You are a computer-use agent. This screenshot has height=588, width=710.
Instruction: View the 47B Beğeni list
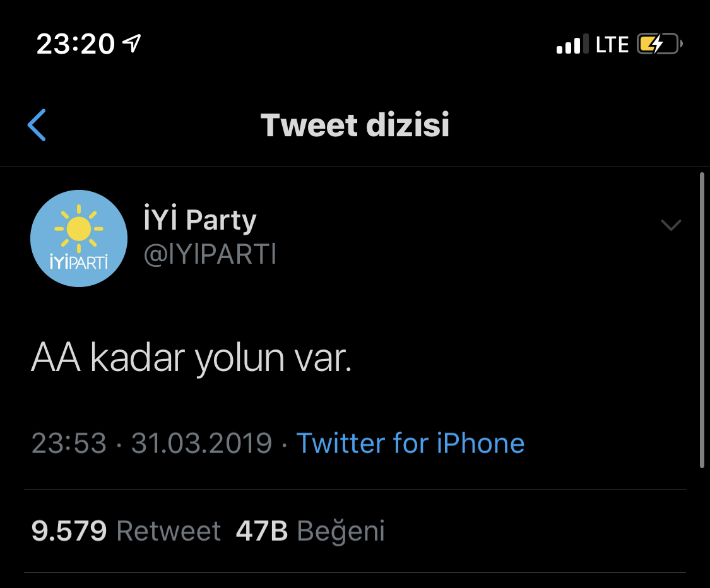[310, 531]
